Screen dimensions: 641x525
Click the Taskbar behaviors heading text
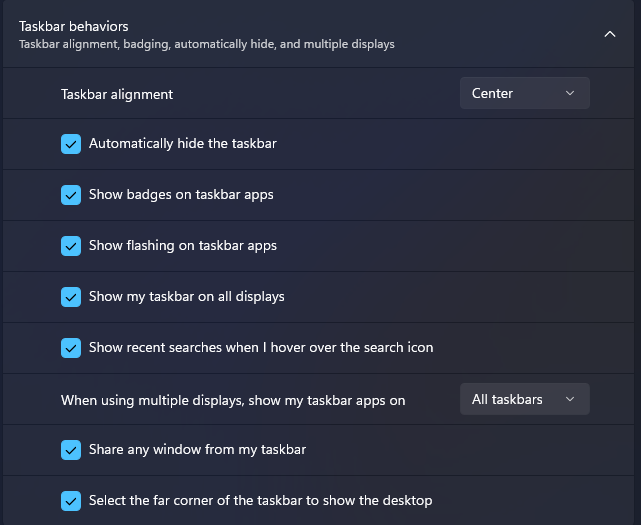pos(74,26)
